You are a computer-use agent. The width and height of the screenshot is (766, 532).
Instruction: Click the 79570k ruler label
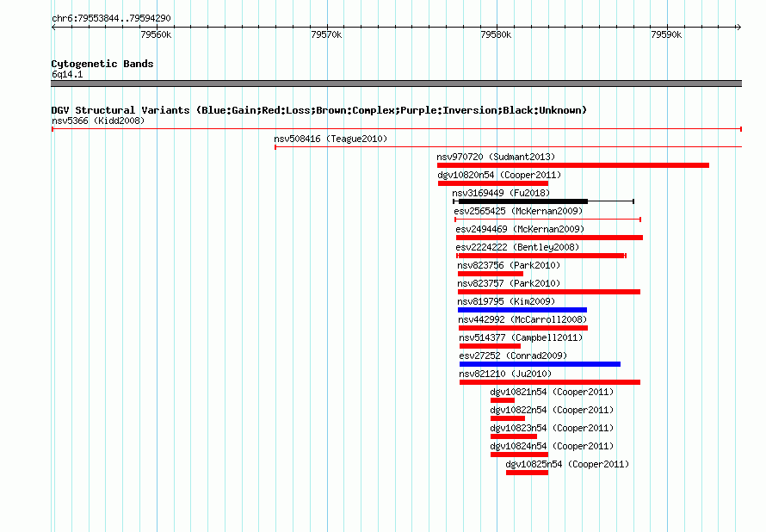click(x=326, y=34)
